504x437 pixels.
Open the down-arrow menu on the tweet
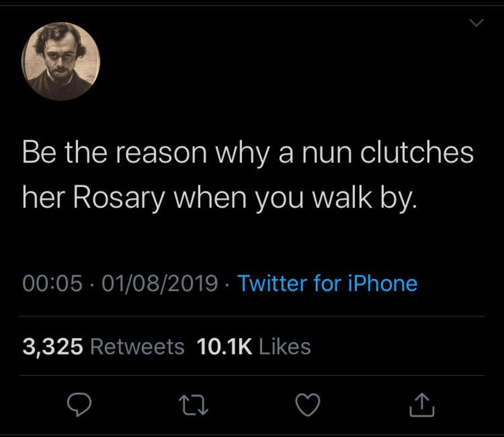click(476, 21)
